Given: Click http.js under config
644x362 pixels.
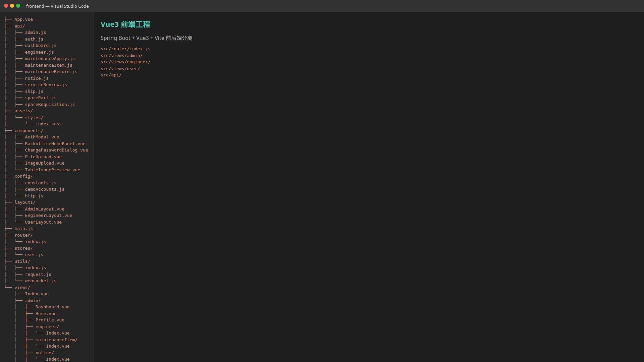Looking at the screenshot, I should [x=34, y=196].
